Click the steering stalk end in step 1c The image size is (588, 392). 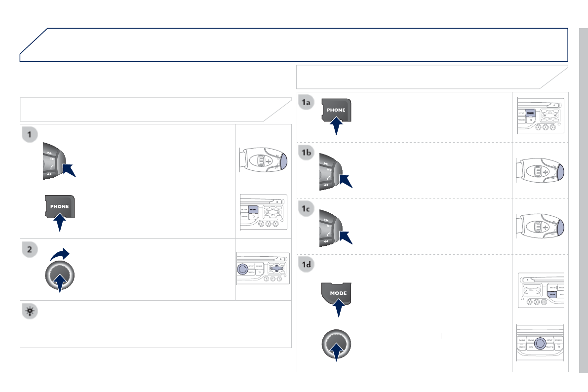(x=331, y=228)
